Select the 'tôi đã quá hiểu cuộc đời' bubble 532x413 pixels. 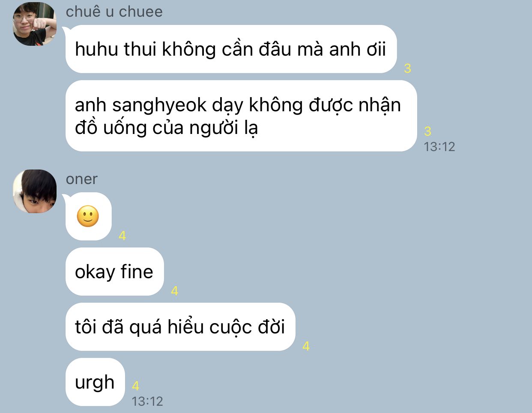(180, 327)
